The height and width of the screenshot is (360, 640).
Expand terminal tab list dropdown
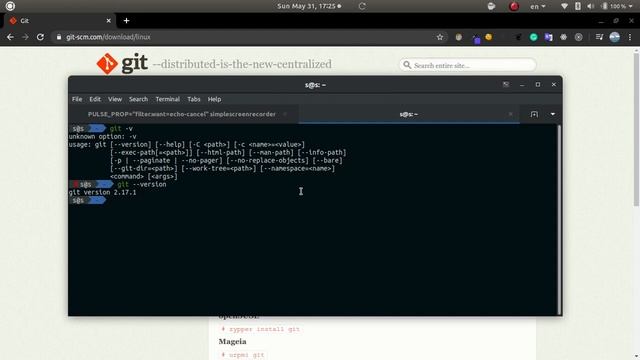(x=553, y=114)
